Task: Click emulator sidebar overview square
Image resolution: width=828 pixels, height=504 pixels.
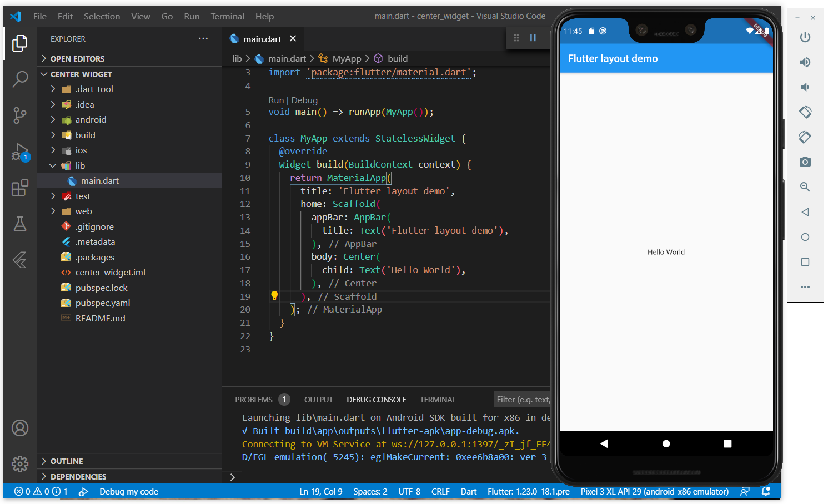Action: point(805,262)
